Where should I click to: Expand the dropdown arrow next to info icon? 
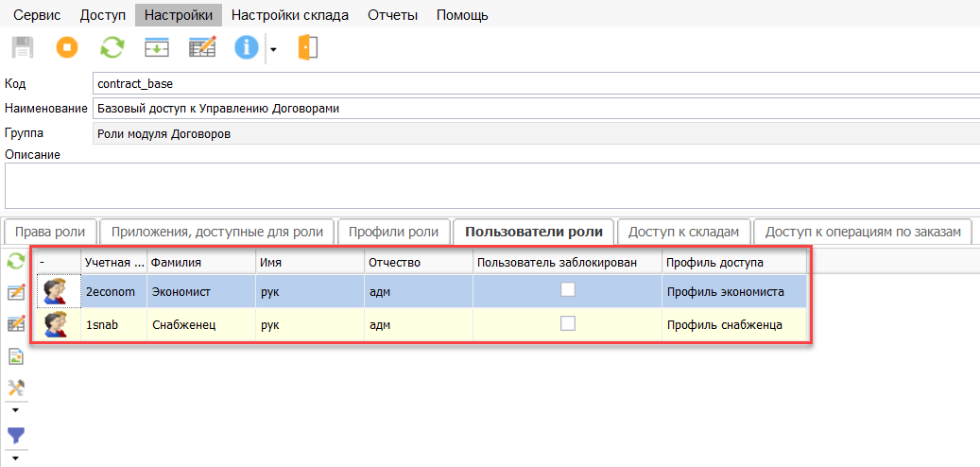pyautogui.click(x=273, y=48)
